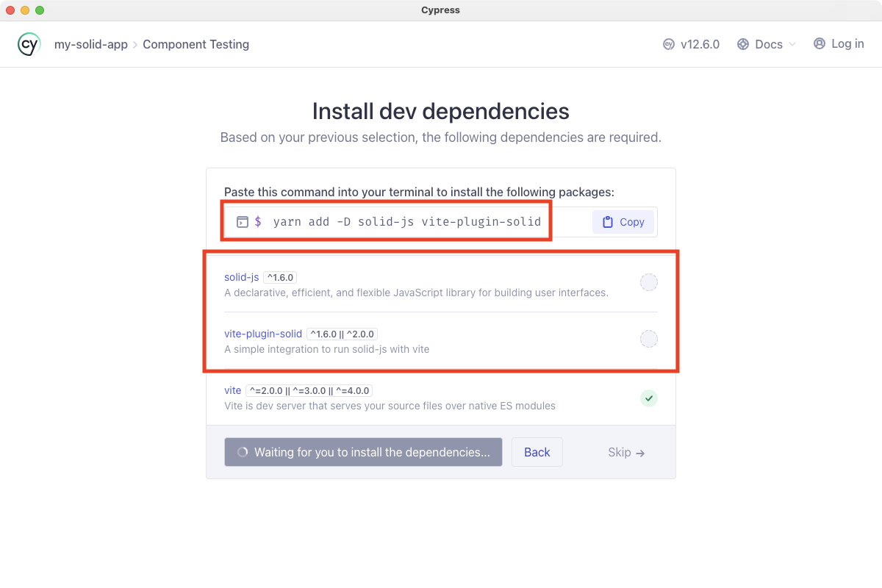Screen dimensions: 882x588
Task: Skip the dependency installation
Action: coord(625,452)
